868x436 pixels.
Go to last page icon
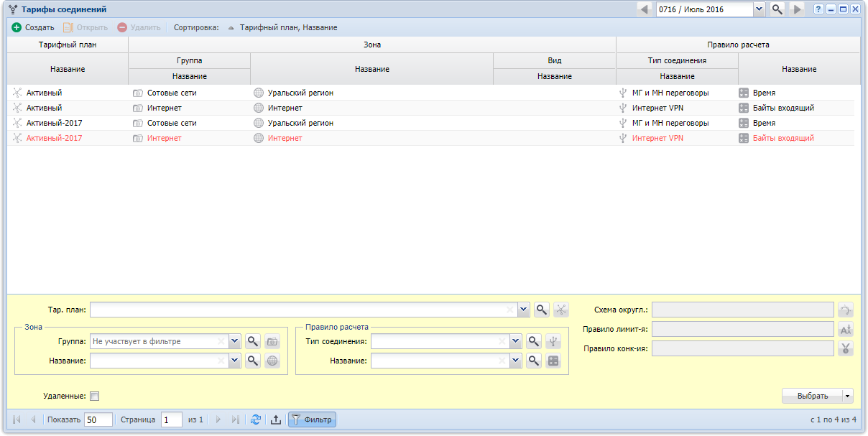235,419
